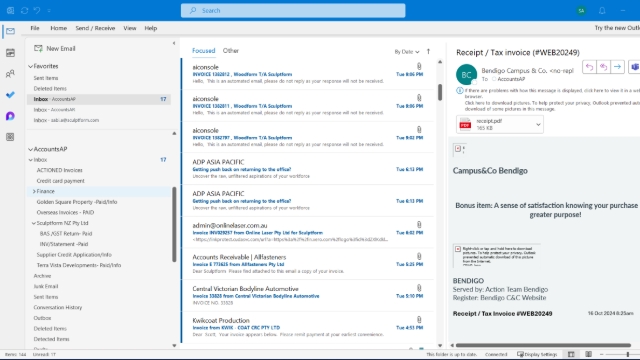Switch to normal view icon in status bar
Viewport: 640px width, 360px height.
point(571,354)
